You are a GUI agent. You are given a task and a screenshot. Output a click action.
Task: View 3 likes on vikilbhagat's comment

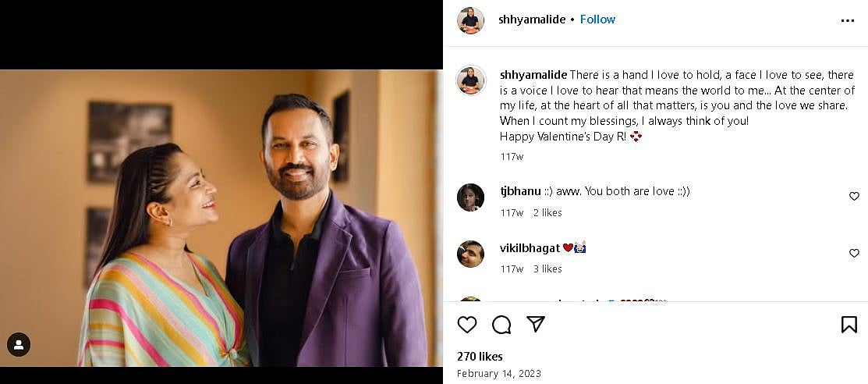tap(547, 268)
